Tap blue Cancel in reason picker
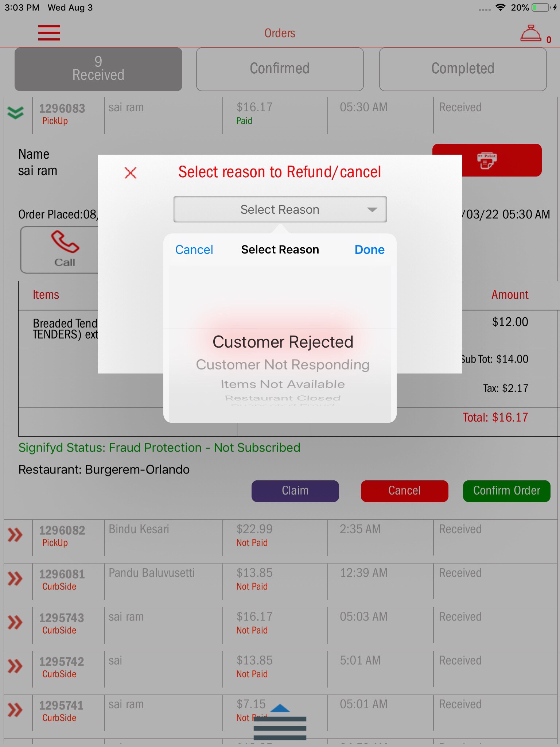560x747 pixels. click(194, 250)
